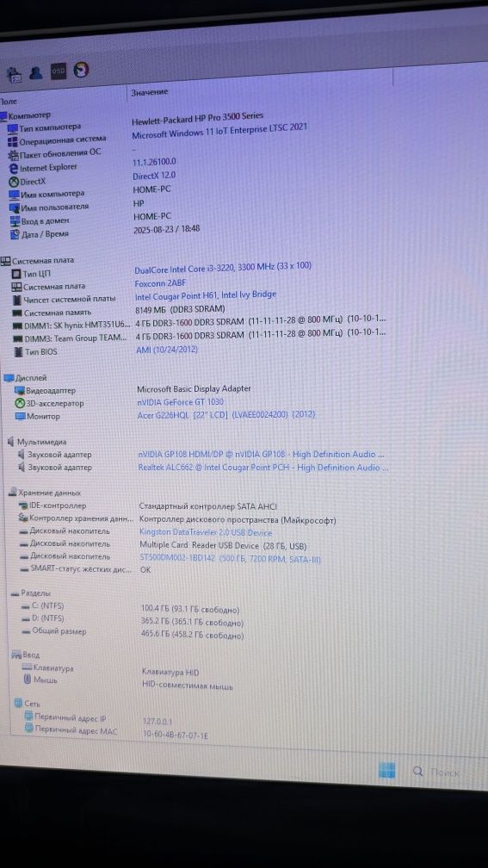
Task: Open DualCore Intel Core i3-3220 link
Action: (223, 267)
